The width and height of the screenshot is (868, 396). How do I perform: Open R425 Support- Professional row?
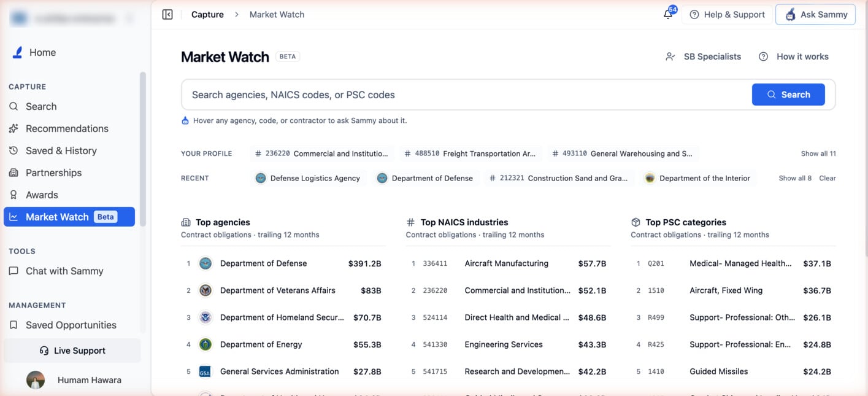tap(733, 344)
